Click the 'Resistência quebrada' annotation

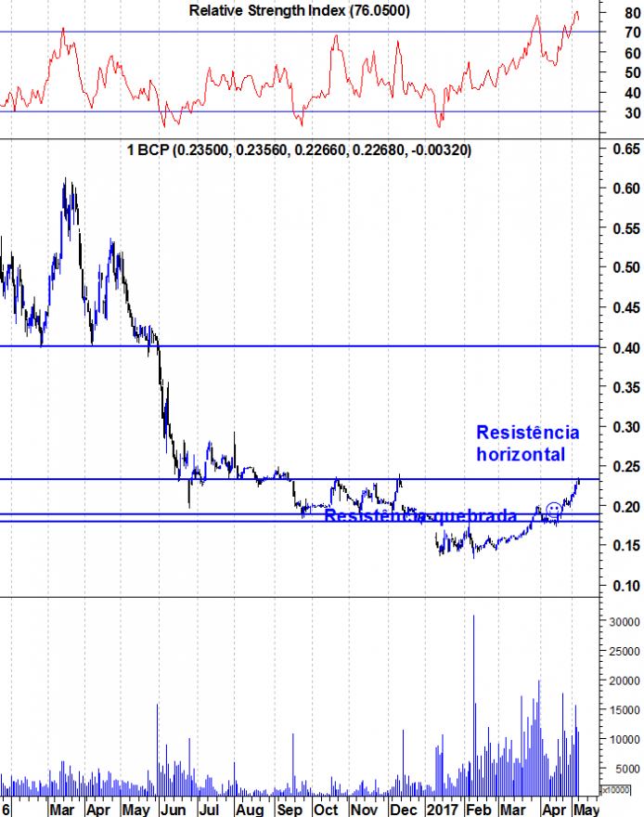(x=420, y=516)
